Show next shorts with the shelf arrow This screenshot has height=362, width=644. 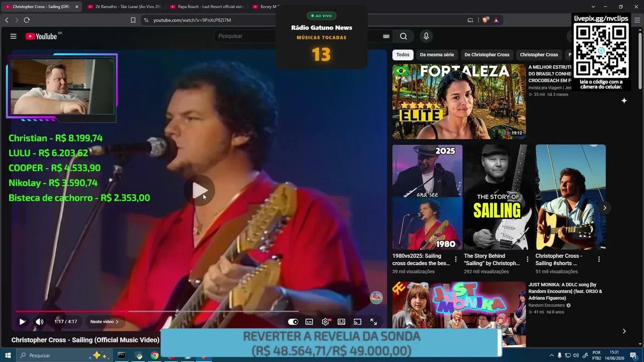[x=605, y=208]
